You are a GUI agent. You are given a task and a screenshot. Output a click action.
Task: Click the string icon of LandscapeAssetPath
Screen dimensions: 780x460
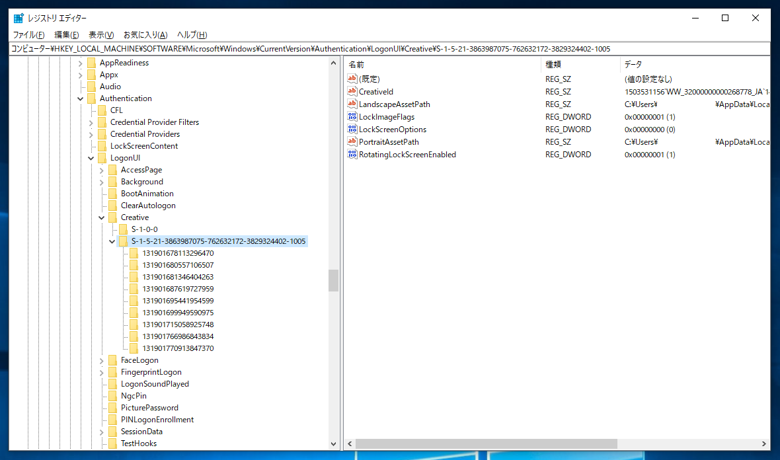tap(352, 104)
